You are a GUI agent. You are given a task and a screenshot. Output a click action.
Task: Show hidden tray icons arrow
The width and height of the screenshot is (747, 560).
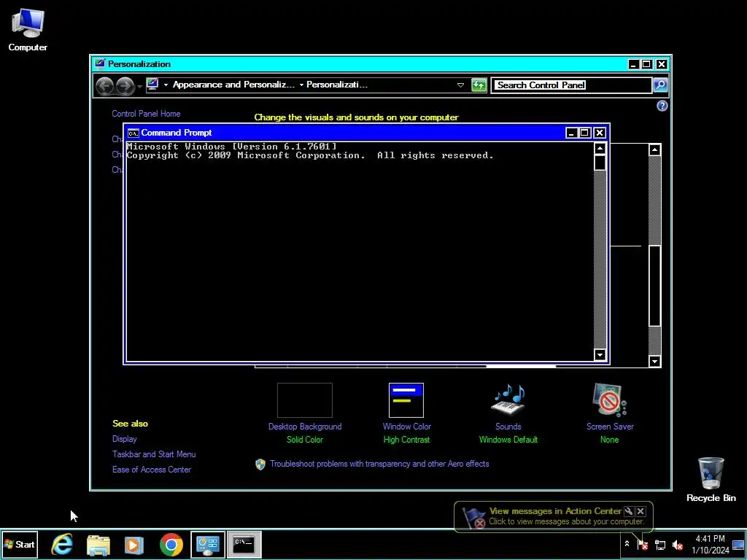[x=627, y=544]
